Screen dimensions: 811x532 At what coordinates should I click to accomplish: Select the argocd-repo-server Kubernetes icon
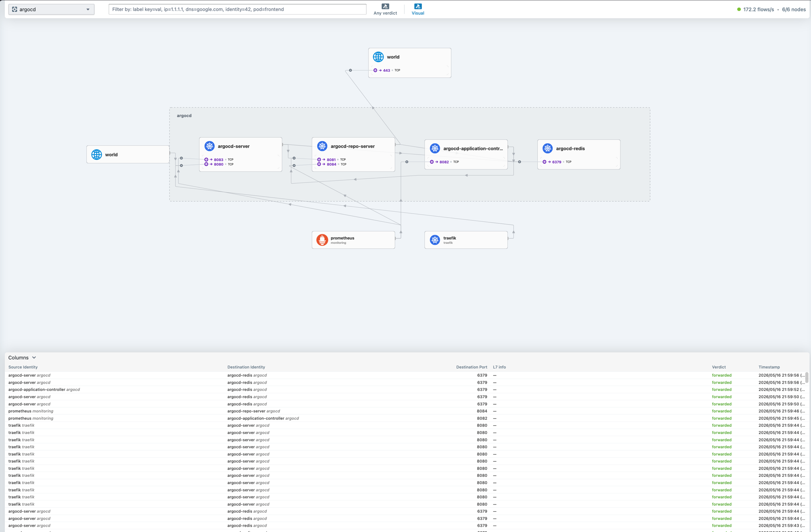click(322, 146)
